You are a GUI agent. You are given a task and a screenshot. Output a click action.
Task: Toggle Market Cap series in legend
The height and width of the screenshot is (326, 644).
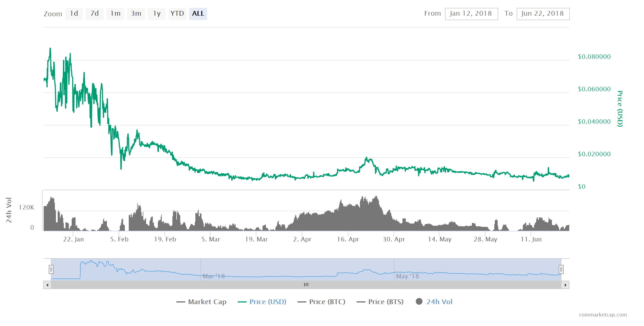(x=202, y=302)
